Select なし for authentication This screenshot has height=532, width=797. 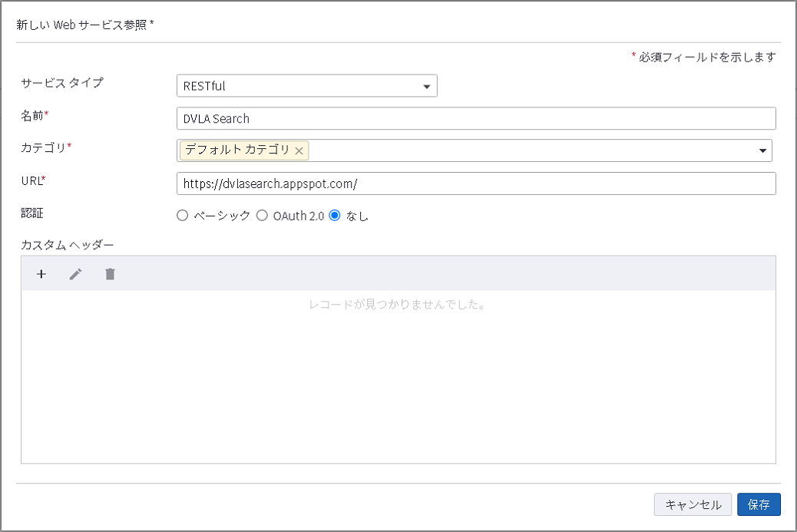pyautogui.click(x=334, y=216)
